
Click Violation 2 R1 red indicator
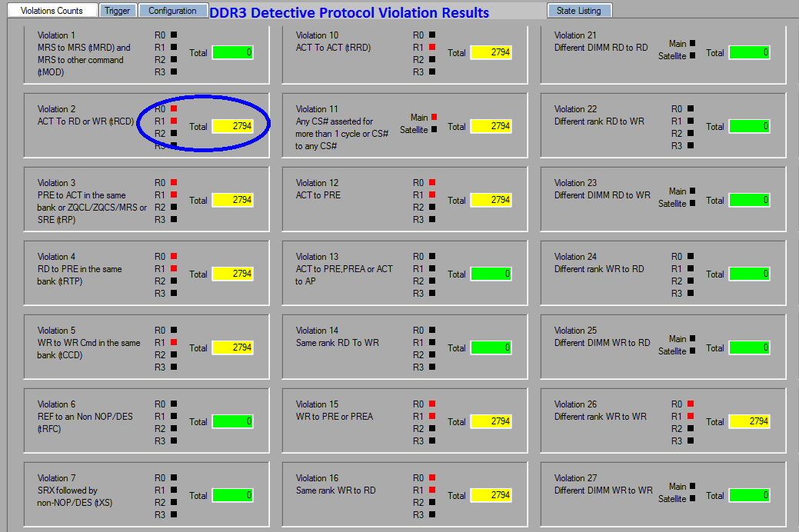point(174,121)
